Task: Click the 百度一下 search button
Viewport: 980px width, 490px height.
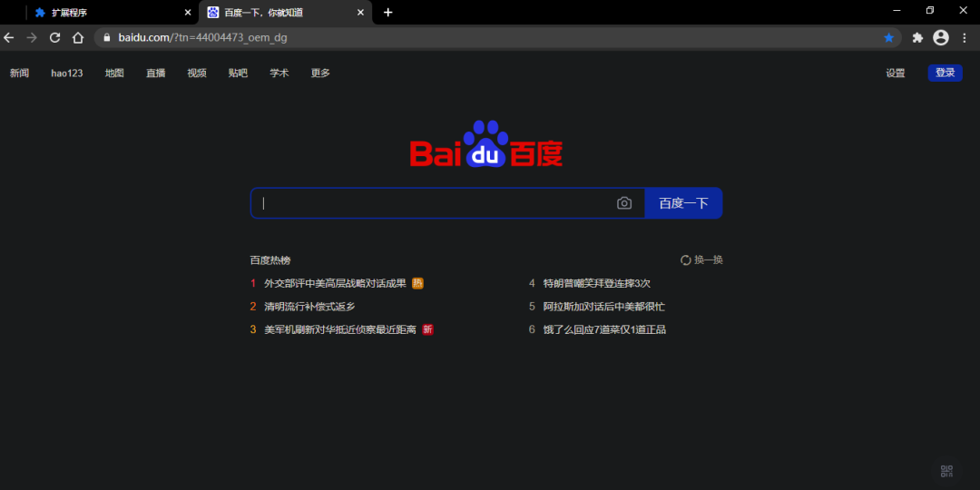Action: pos(684,203)
